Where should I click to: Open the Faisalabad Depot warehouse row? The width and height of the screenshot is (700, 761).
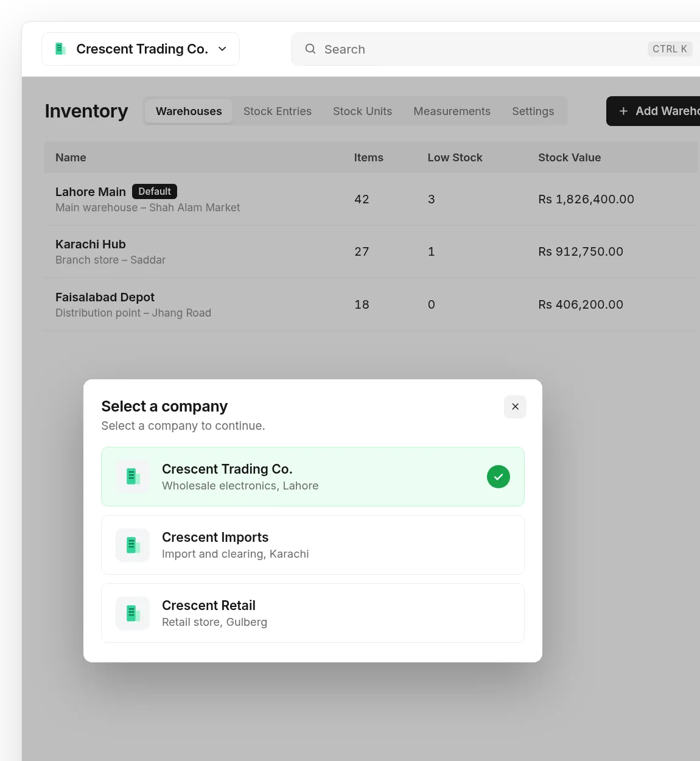371,304
